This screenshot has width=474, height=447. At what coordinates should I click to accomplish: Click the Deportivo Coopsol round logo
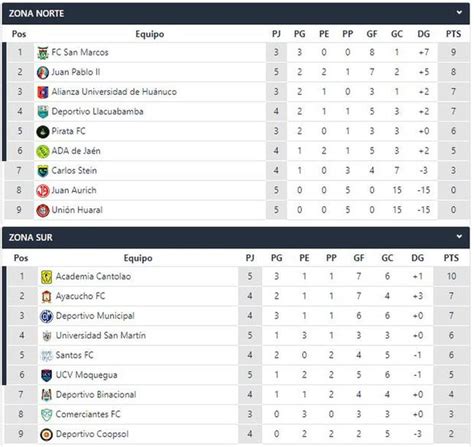pos(46,434)
